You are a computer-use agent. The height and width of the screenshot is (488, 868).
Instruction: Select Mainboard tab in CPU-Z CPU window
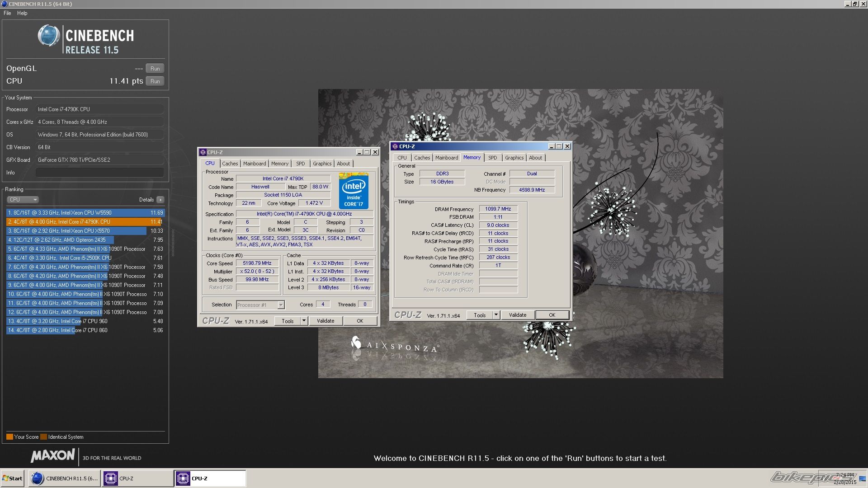coord(255,164)
